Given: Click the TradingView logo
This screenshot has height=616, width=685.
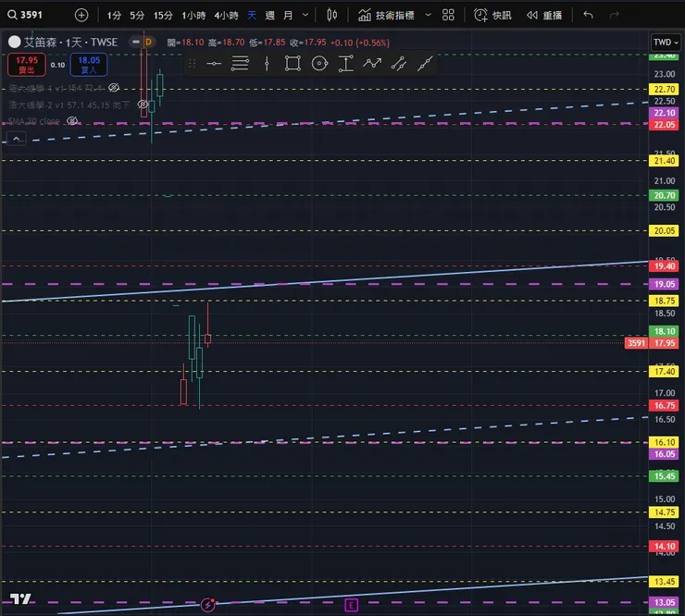Looking at the screenshot, I should (20, 599).
